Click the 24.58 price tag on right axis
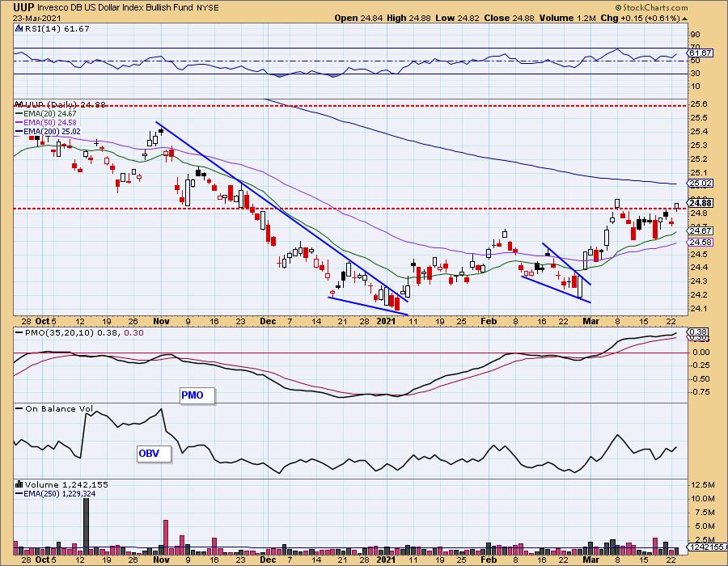The height and width of the screenshot is (566, 728). [x=701, y=243]
